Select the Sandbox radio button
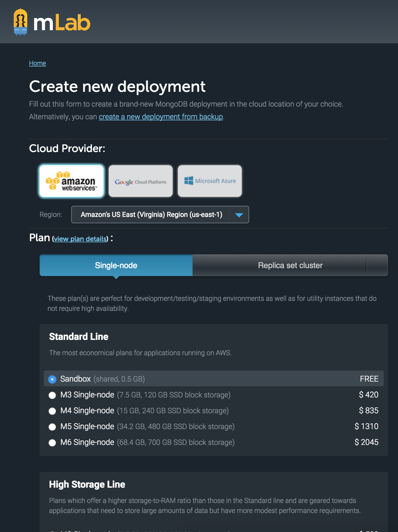This screenshot has width=398, height=532. 52,379
